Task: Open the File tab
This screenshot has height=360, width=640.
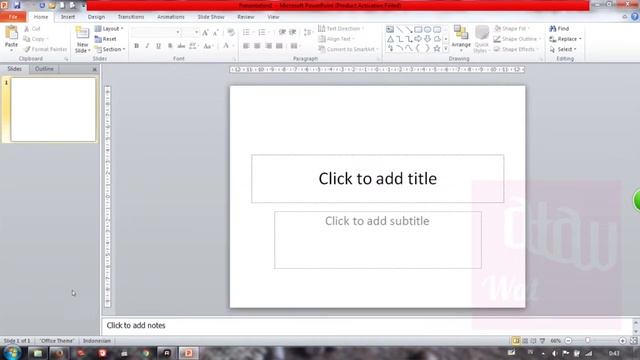Action: pos(13,17)
